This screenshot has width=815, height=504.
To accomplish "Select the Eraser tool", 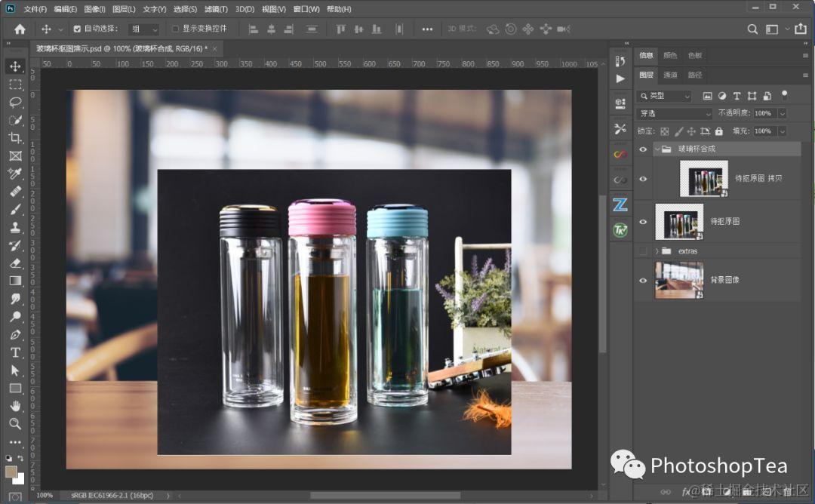I will tap(15, 263).
